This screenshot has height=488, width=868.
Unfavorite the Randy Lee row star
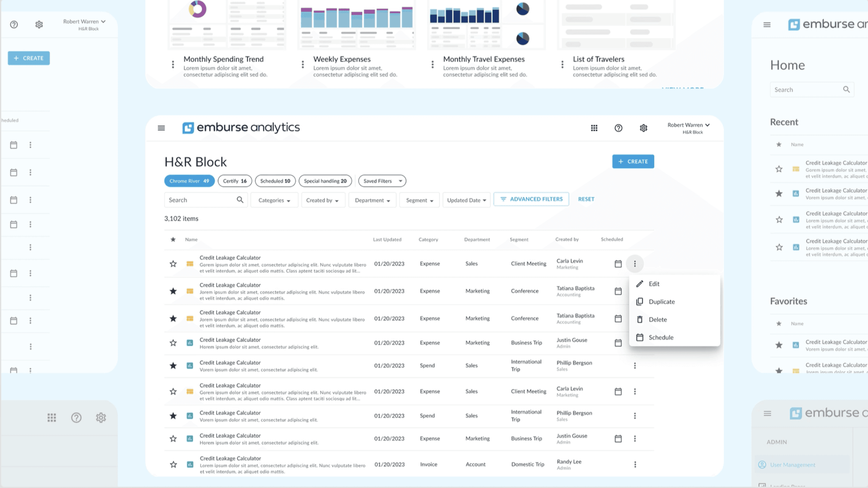click(x=173, y=464)
